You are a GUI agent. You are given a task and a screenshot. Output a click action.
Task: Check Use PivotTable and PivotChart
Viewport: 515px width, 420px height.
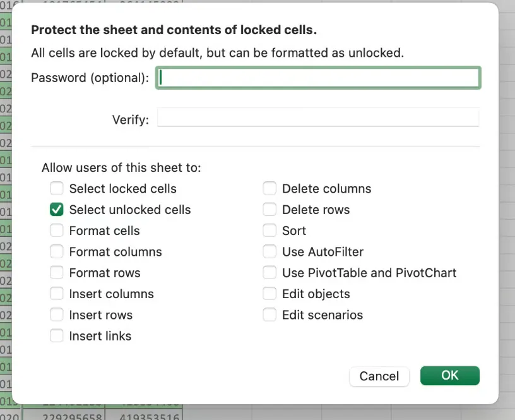(269, 272)
